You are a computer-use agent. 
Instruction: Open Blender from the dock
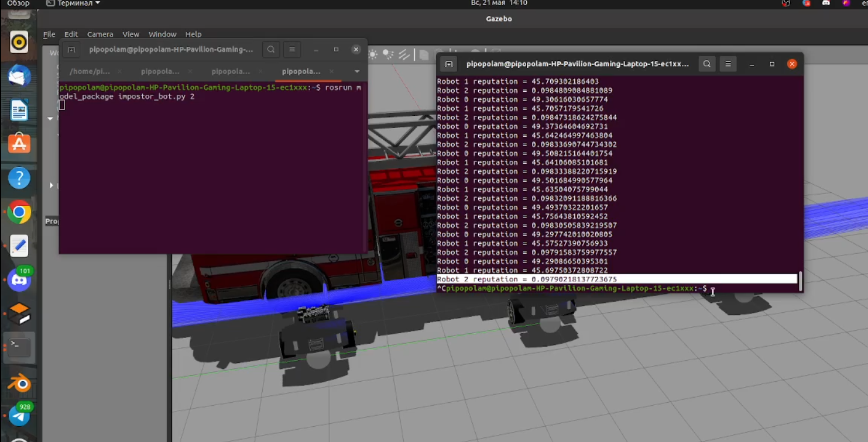pyautogui.click(x=19, y=384)
